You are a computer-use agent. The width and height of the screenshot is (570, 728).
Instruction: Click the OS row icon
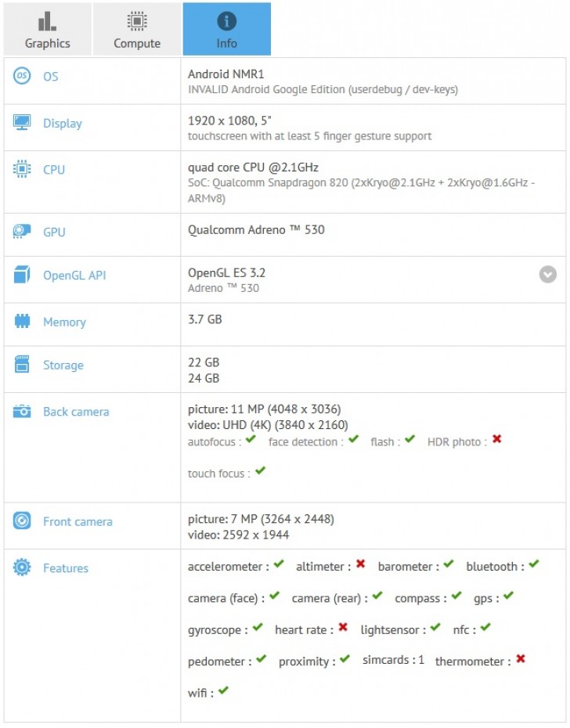21,77
